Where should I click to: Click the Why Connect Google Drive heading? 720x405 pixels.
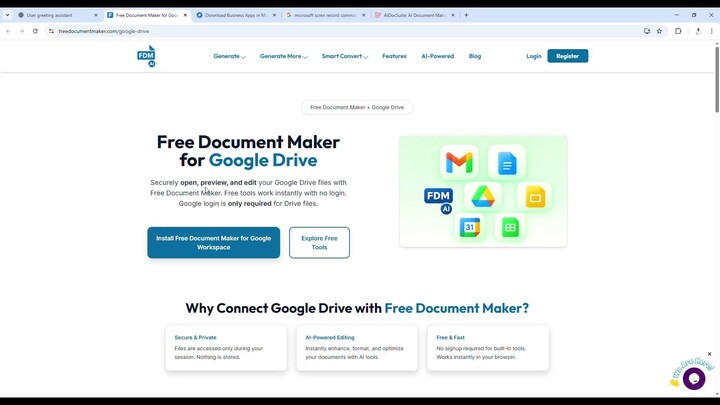pos(357,308)
